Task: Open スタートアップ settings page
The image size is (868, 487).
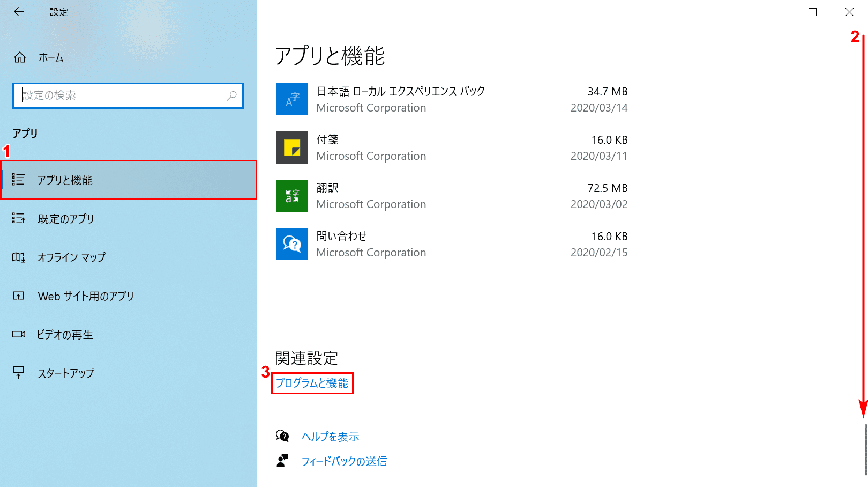Action: pos(129,373)
